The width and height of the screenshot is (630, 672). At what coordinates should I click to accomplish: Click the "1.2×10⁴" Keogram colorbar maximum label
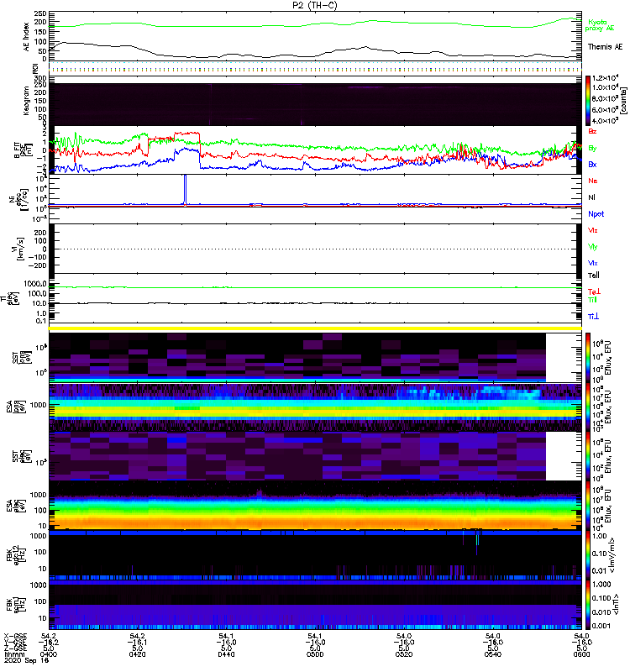605,78
